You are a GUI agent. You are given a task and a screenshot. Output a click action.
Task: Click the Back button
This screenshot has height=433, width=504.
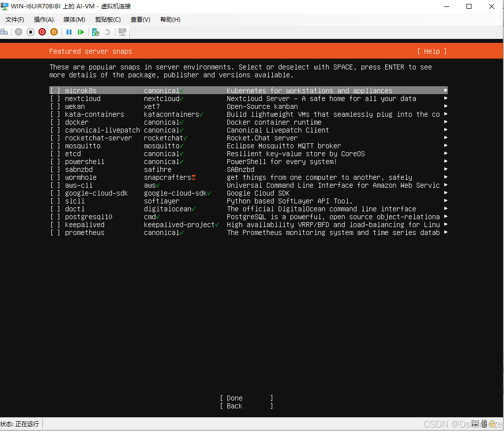[247, 406]
